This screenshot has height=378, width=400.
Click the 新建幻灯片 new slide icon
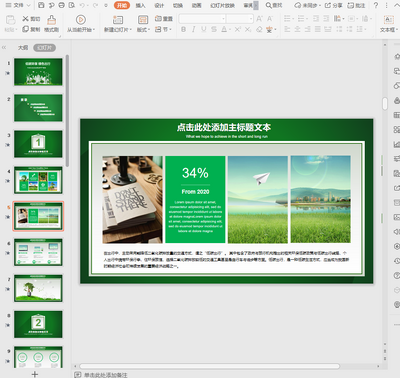point(118,20)
